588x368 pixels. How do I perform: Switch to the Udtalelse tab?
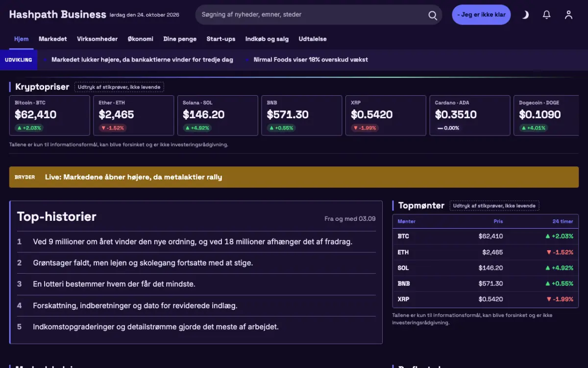click(x=313, y=39)
